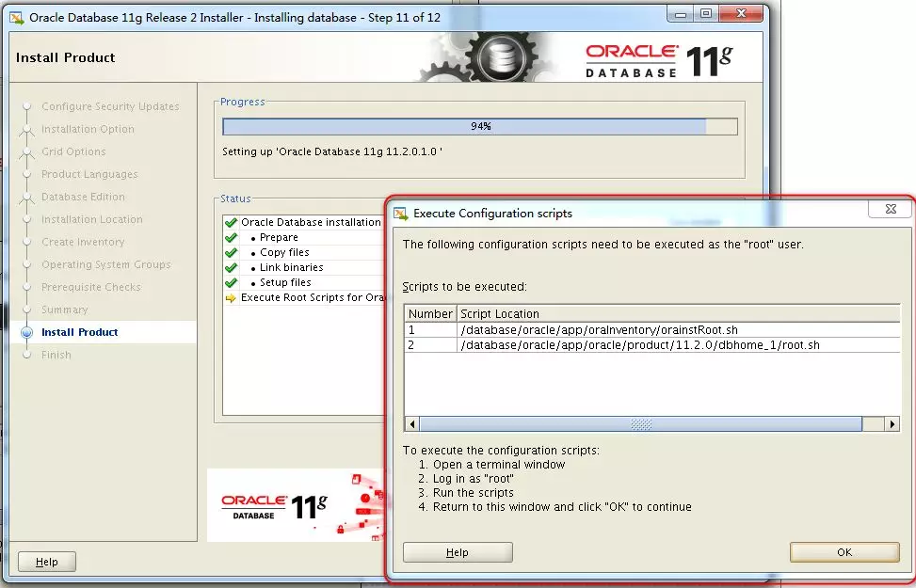Minimize the Oracle installer window

tap(681, 14)
